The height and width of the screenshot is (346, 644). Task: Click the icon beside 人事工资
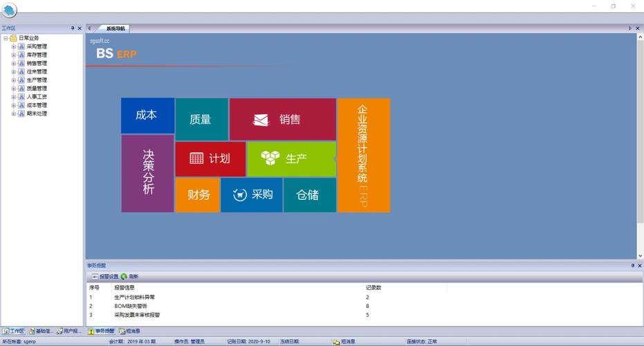21,97
